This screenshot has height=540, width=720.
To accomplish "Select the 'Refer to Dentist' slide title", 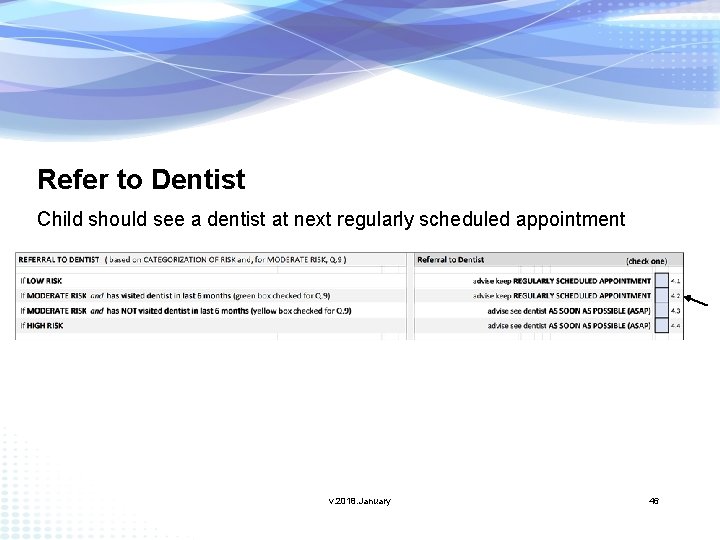I will pos(141,179).
